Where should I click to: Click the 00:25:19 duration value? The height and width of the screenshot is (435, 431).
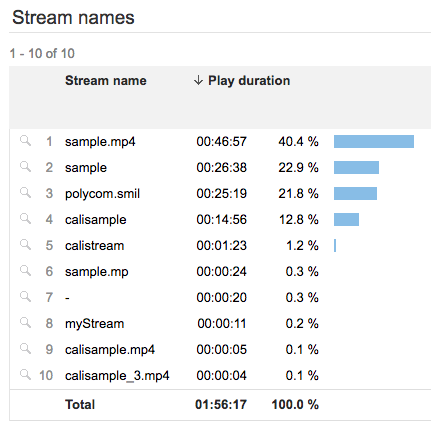[221, 193]
